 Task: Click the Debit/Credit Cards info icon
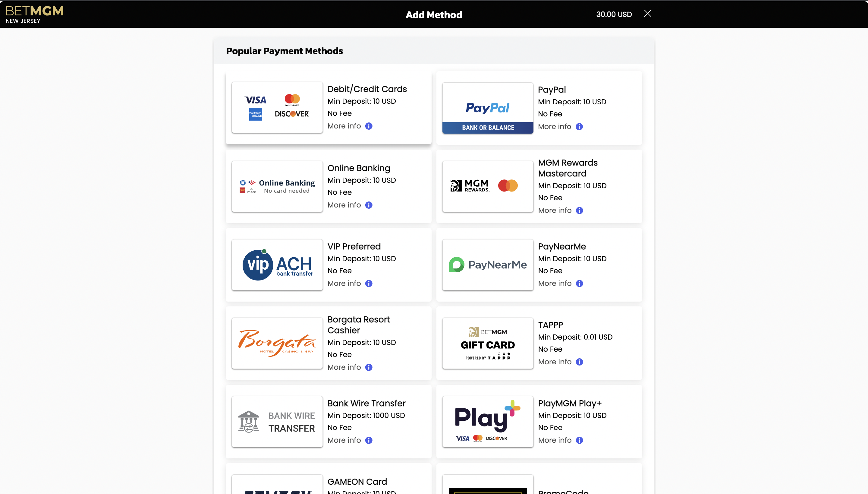click(369, 126)
